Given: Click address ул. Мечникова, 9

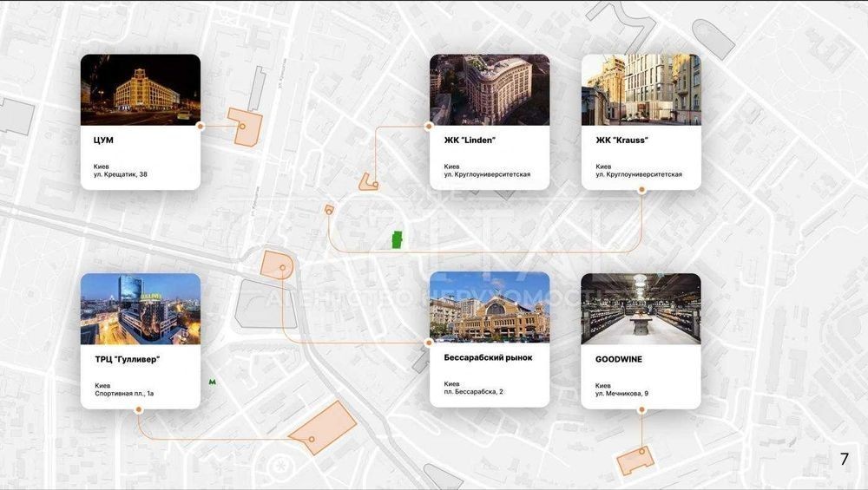Looking at the screenshot, I should point(621,394).
